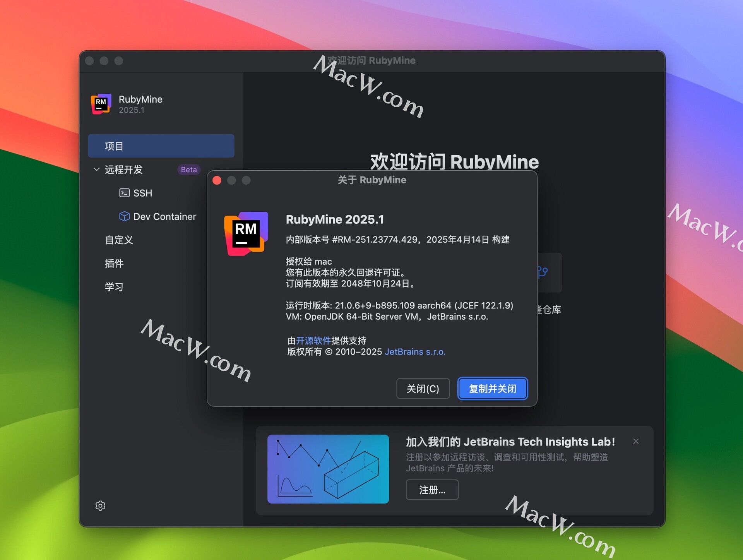
Task: Dismiss the Tech Insights Lab banner
Action: pyautogui.click(x=636, y=441)
